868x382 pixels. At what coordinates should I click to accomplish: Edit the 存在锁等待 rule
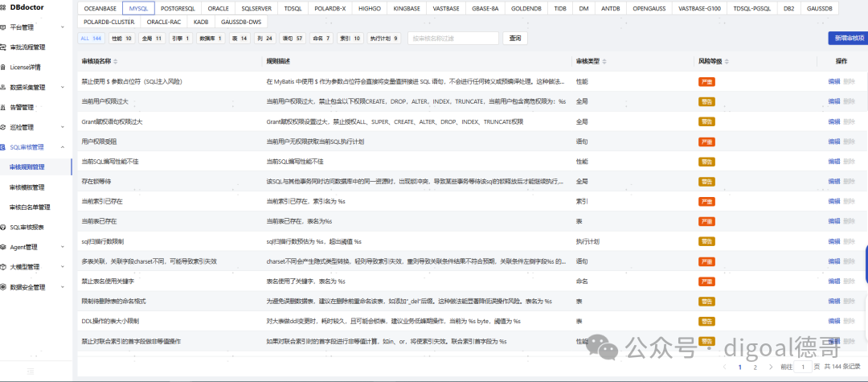click(x=833, y=181)
